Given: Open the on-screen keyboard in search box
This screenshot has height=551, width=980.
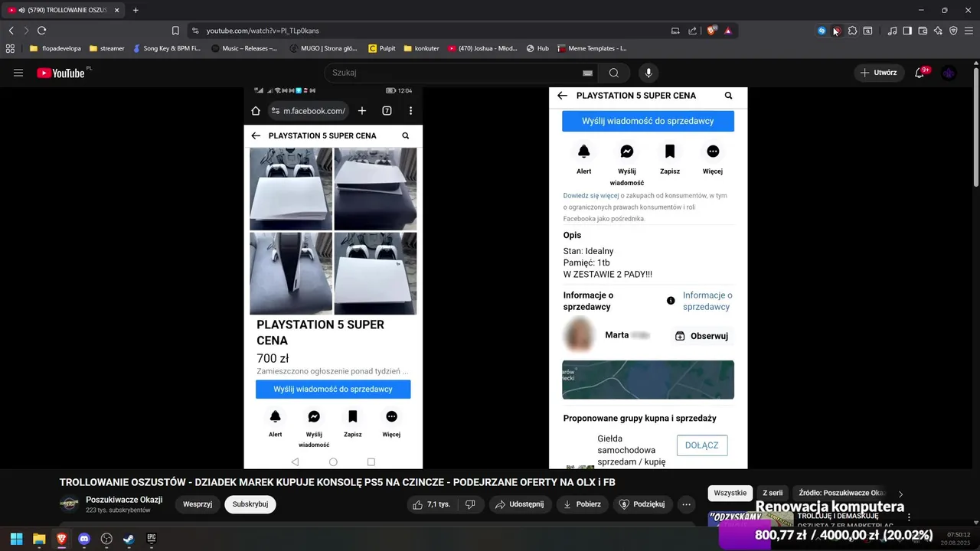Looking at the screenshot, I should tap(587, 73).
